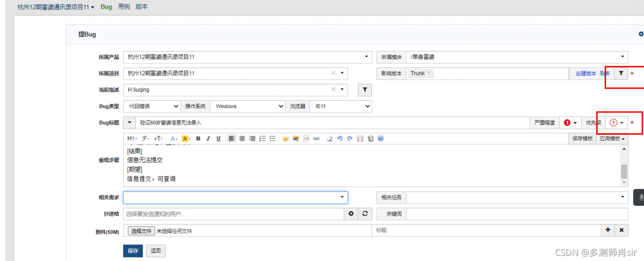Viewport: 644px width, 261px height.
Task: Expand the 严重程度 severity dropdown
Action: (570, 123)
